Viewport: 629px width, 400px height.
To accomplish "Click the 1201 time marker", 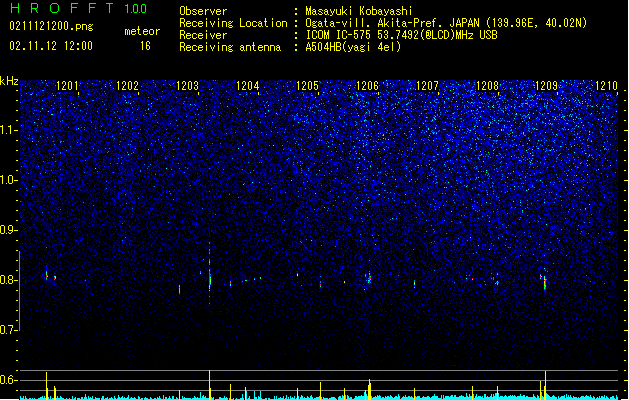I will (67, 86).
